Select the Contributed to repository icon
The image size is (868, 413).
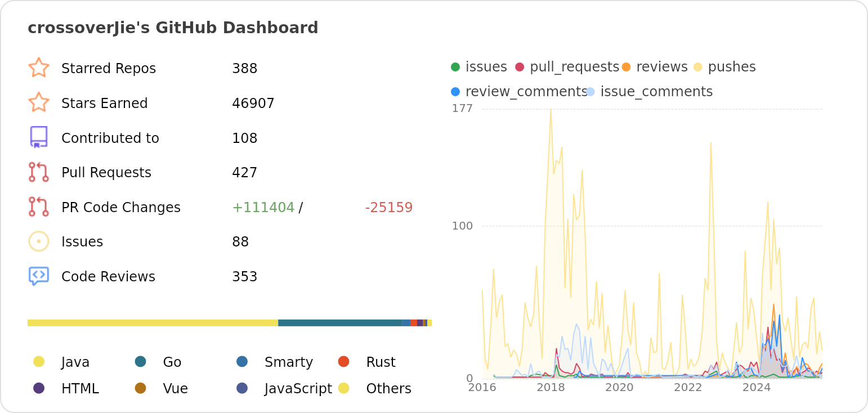click(x=39, y=137)
